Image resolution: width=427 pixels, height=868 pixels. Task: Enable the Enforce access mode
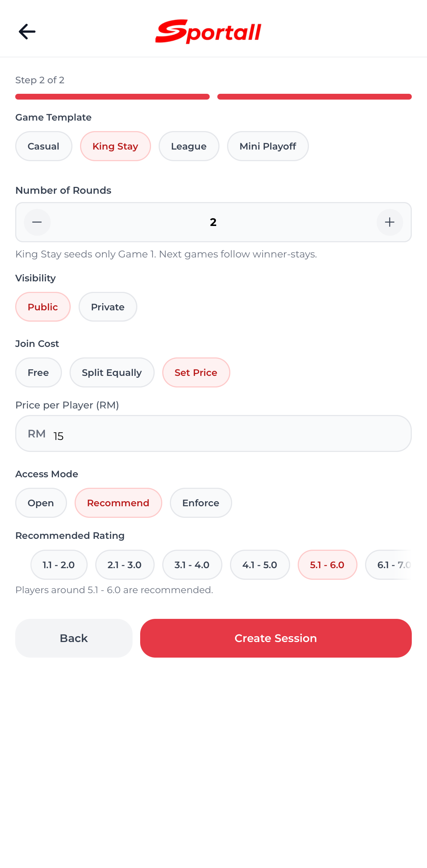click(201, 503)
